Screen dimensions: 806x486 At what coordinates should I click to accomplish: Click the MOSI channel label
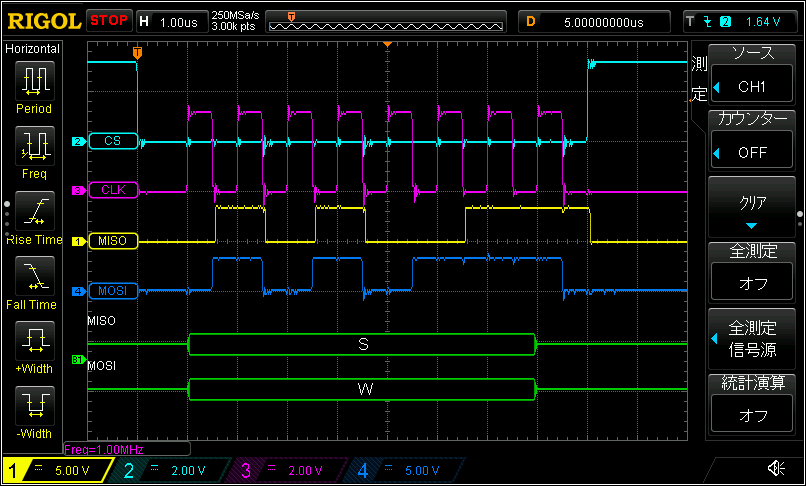point(113,291)
